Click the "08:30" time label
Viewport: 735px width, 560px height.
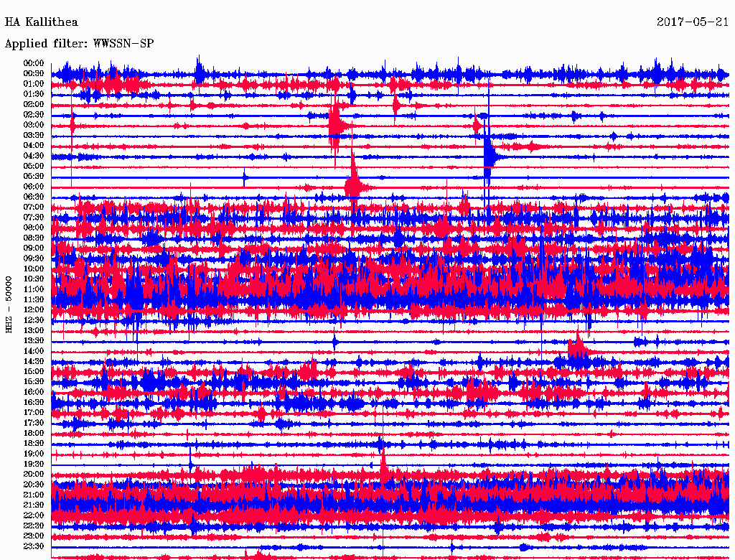pos(34,238)
